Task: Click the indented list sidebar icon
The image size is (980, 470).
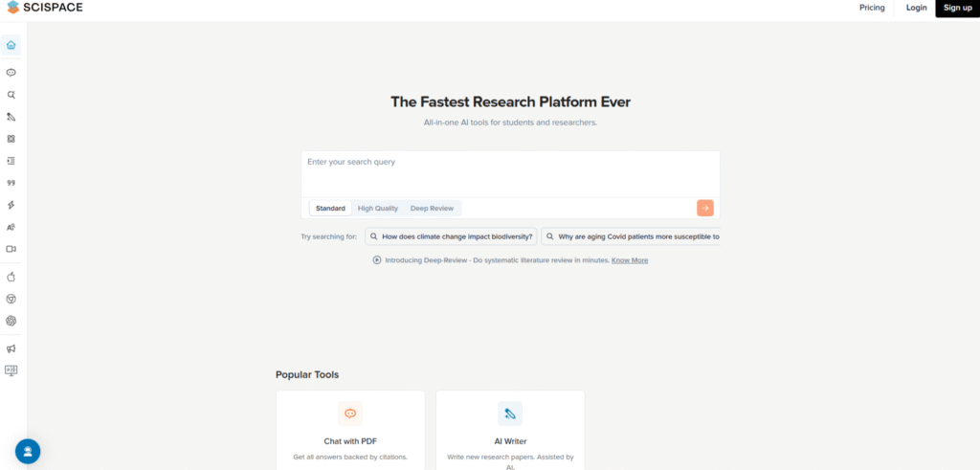Action: click(x=11, y=161)
